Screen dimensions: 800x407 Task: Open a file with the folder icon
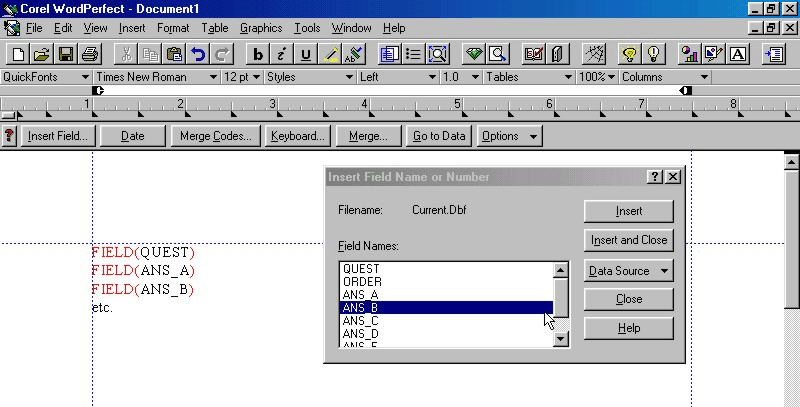(42, 54)
